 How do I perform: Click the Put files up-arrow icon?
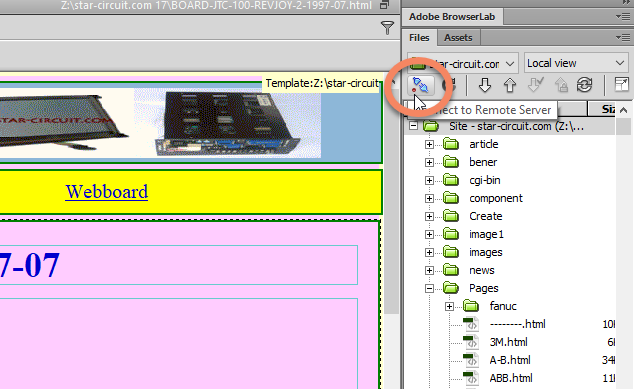(509, 85)
